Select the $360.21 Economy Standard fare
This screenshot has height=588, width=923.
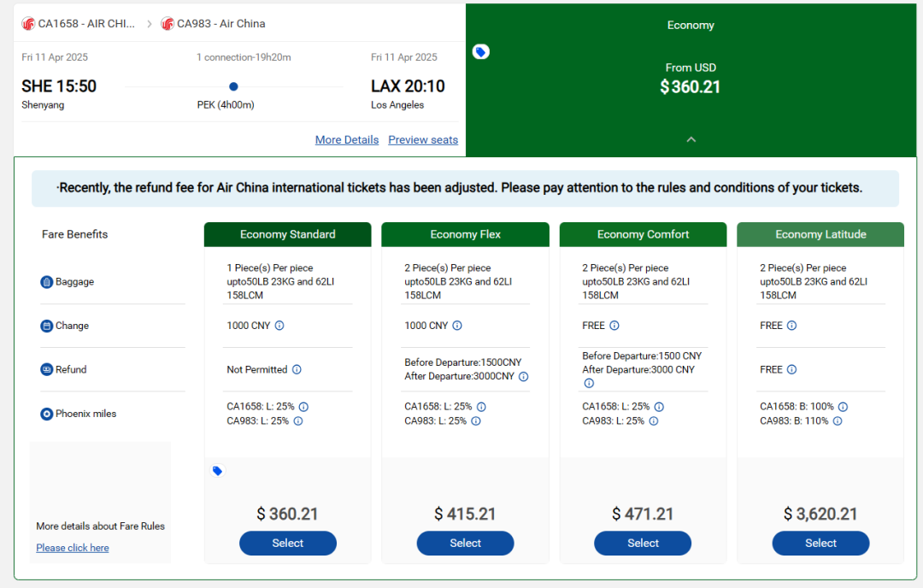coord(288,544)
